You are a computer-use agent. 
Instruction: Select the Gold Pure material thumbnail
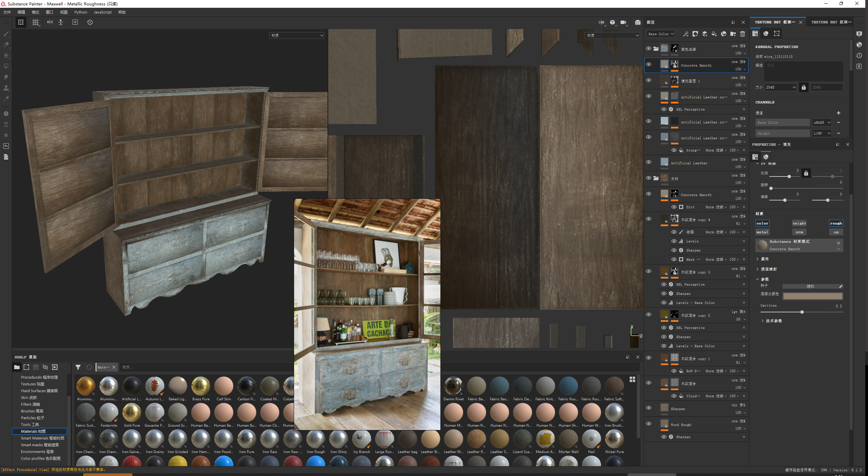click(132, 413)
